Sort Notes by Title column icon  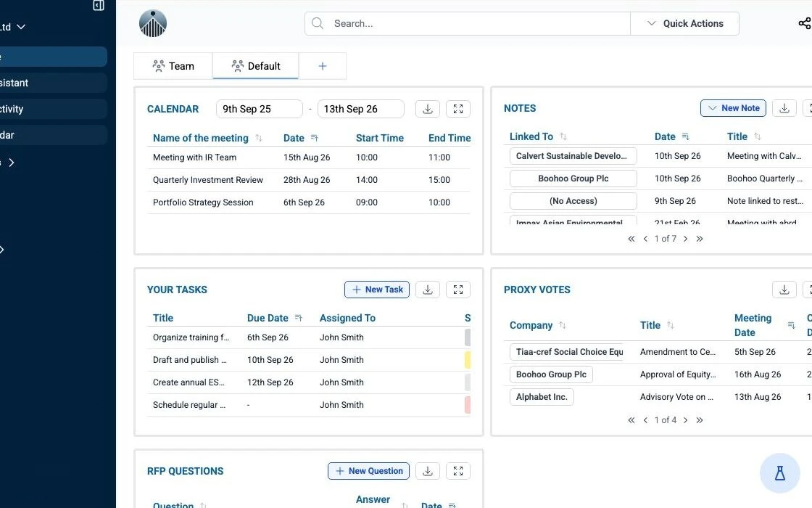click(x=758, y=136)
